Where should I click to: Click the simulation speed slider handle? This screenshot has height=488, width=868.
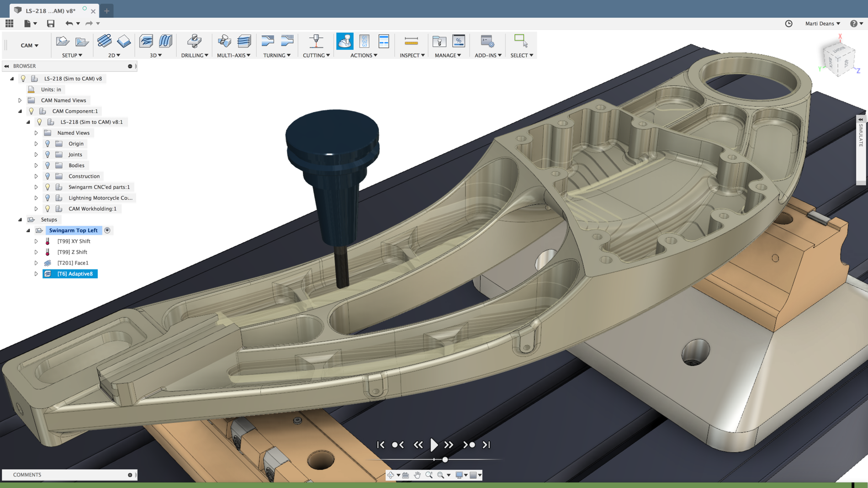pyautogui.click(x=445, y=460)
